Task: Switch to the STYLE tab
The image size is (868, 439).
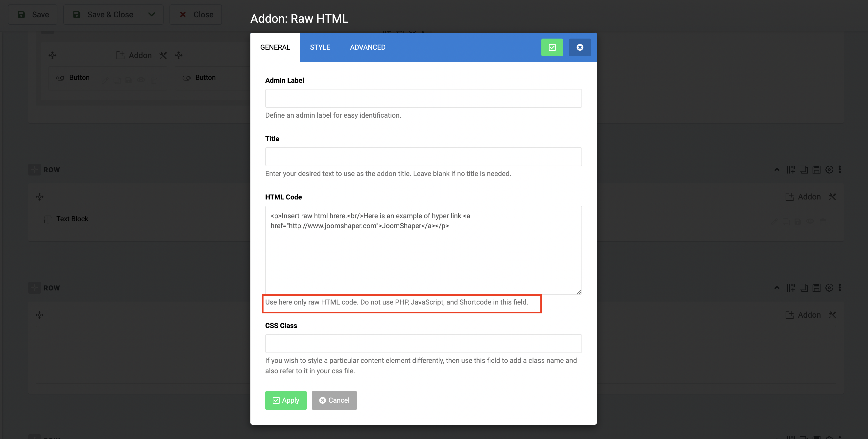Action: pyautogui.click(x=320, y=47)
